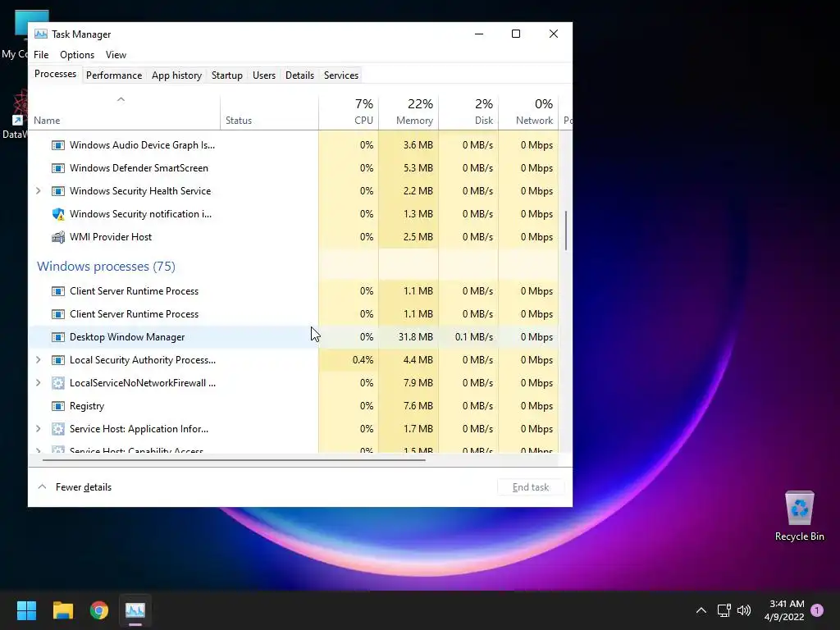The height and width of the screenshot is (630, 840).
Task: Open the network status tray icon
Action: tap(724, 610)
